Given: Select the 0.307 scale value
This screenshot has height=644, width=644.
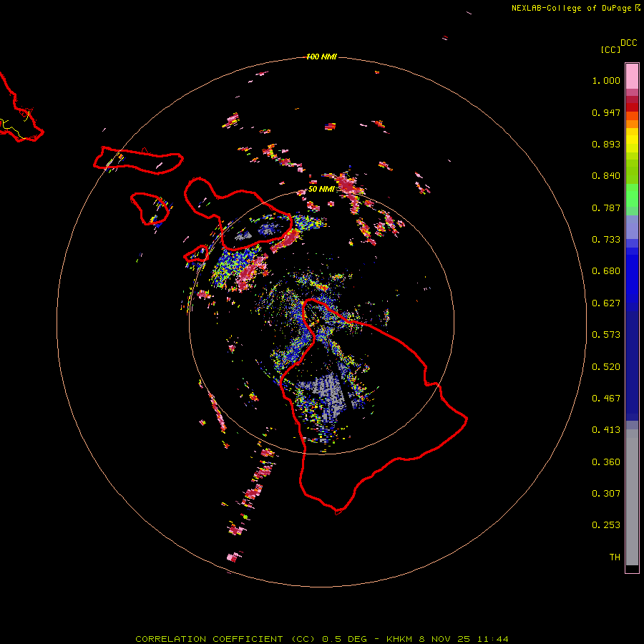Looking at the screenshot, I should [606, 494].
